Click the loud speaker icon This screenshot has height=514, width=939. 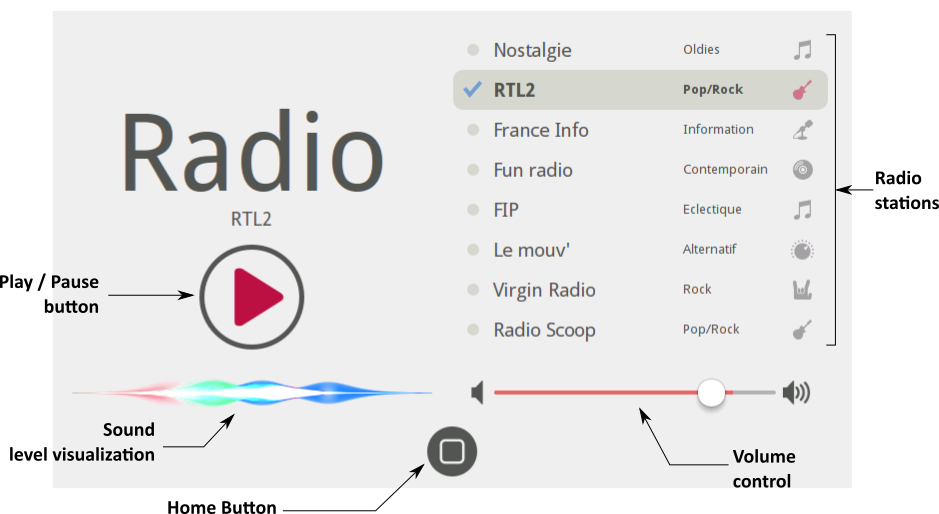(796, 393)
